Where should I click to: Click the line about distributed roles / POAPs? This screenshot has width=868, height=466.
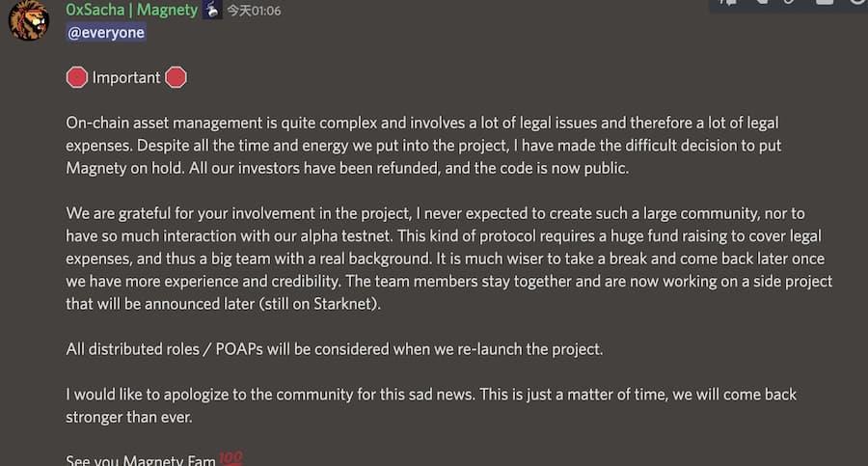coord(335,348)
